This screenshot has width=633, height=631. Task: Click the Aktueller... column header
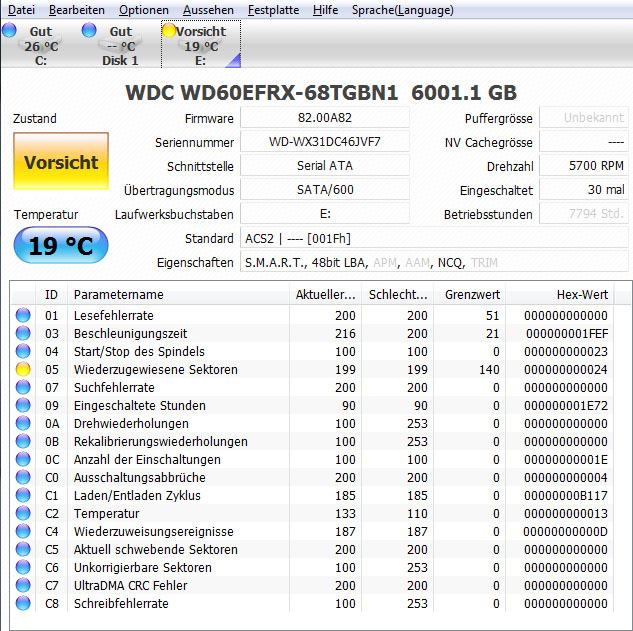point(325,294)
